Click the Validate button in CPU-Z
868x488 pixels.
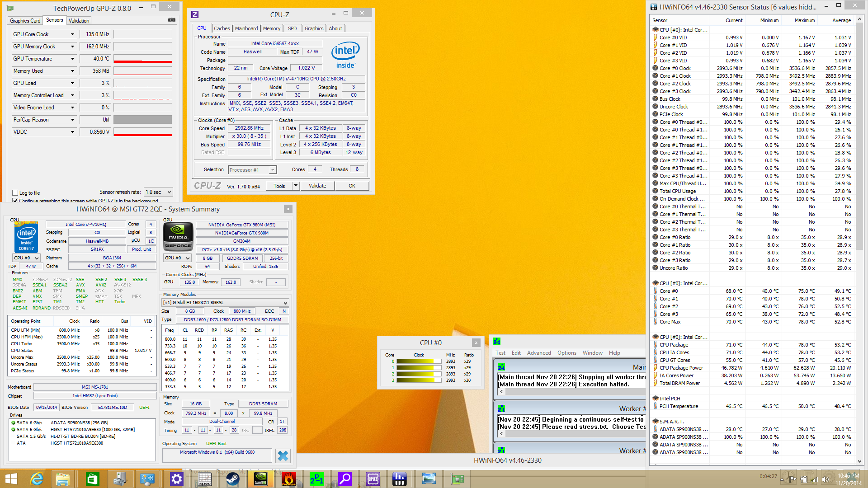click(x=317, y=186)
